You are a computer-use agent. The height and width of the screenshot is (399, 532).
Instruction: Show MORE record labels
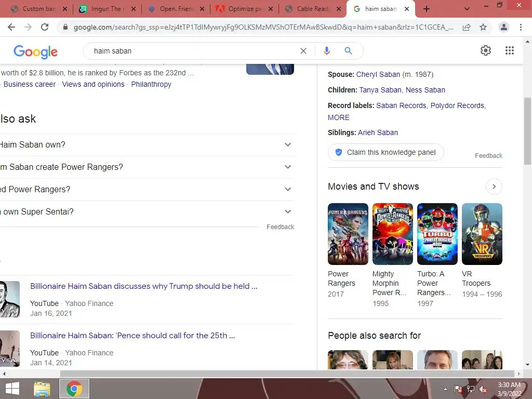coord(338,117)
